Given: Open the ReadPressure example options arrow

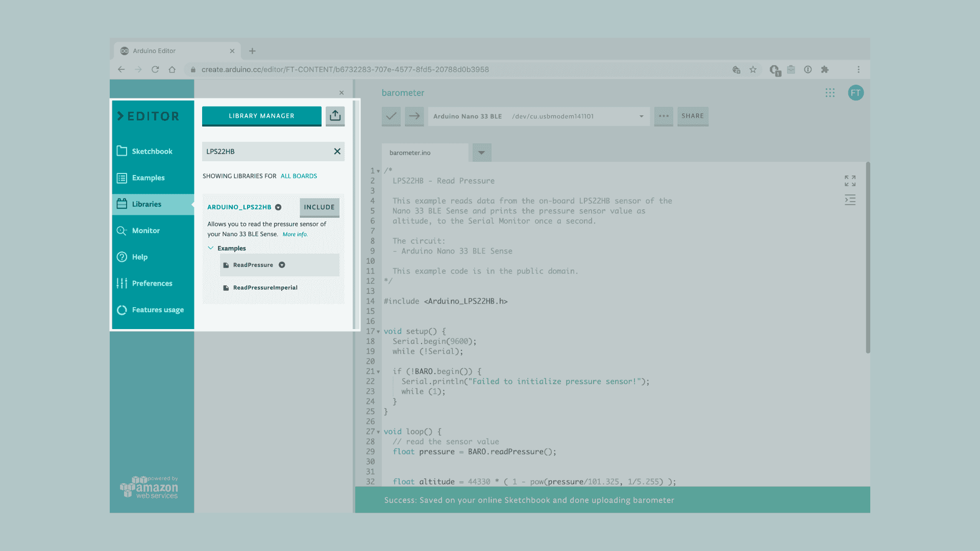Looking at the screenshot, I should [x=282, y=265].
